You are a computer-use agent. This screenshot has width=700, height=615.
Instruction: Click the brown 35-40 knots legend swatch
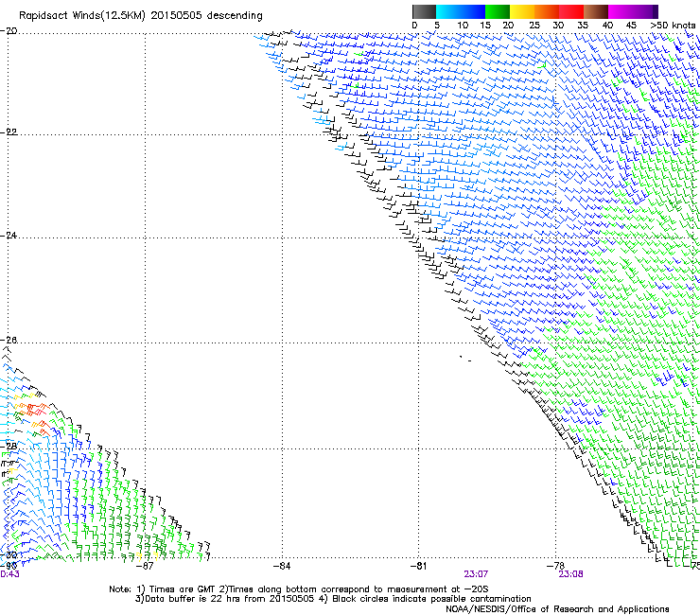[596, 11]
